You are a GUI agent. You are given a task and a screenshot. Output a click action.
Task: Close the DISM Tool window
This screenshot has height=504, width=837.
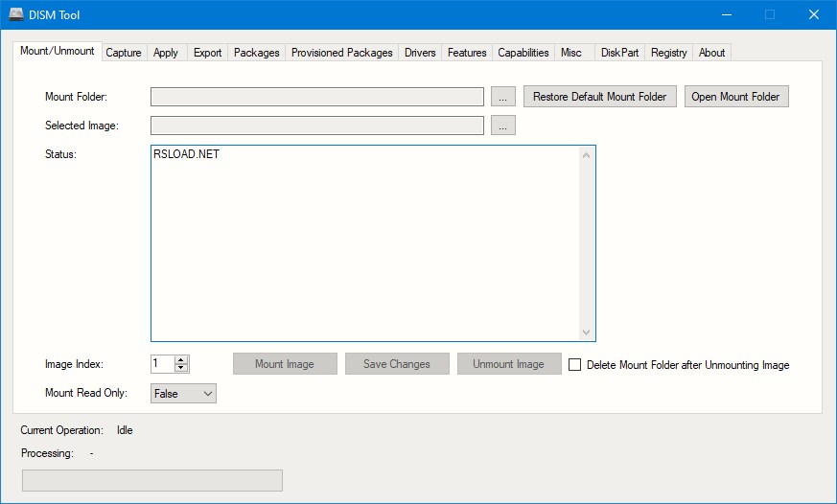tap(814, 14)
